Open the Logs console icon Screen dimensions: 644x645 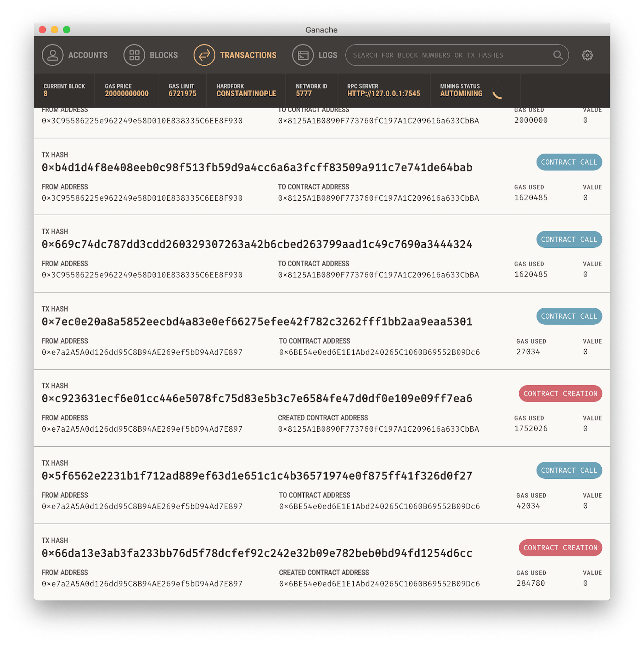303,55
